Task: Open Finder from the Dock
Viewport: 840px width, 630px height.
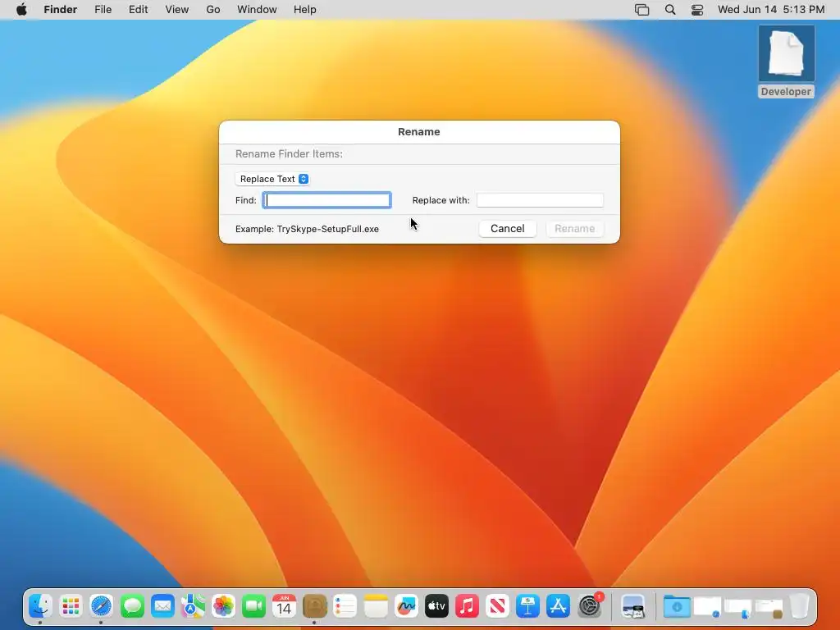Action: [40, 606]
